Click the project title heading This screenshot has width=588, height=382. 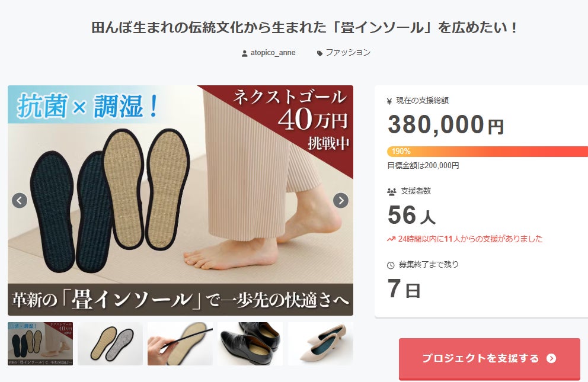tap(305, 28)
